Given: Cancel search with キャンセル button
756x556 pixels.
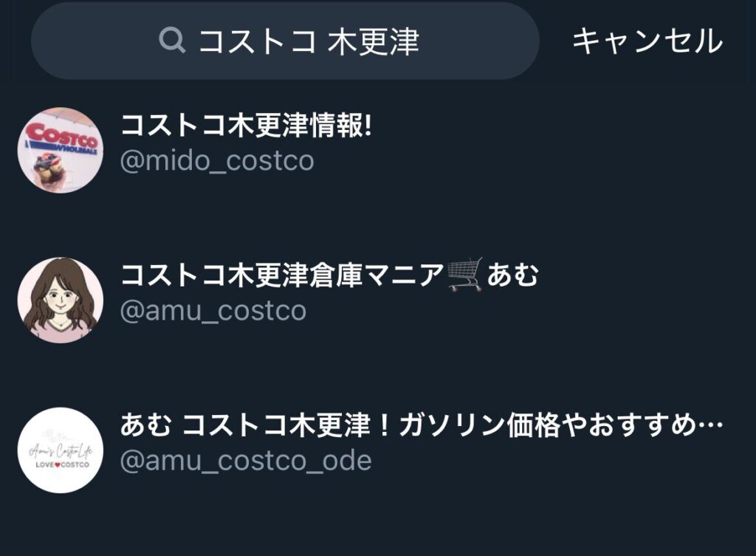Looking at the screenshot, I should coord(647,41).
